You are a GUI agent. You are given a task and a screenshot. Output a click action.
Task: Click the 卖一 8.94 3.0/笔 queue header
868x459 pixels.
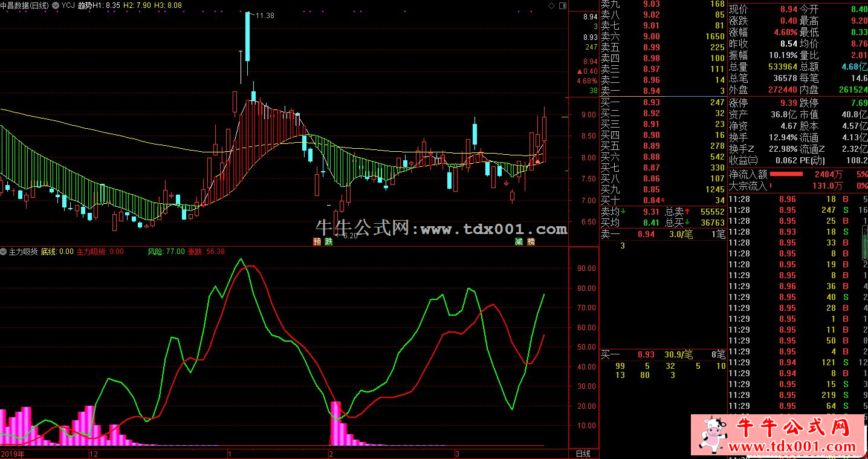662,234
